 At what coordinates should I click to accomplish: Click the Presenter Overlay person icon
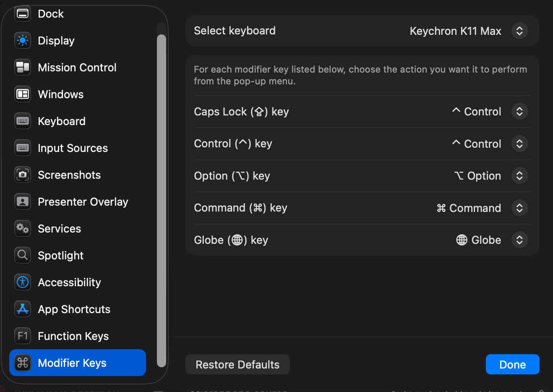pos(23,202)
